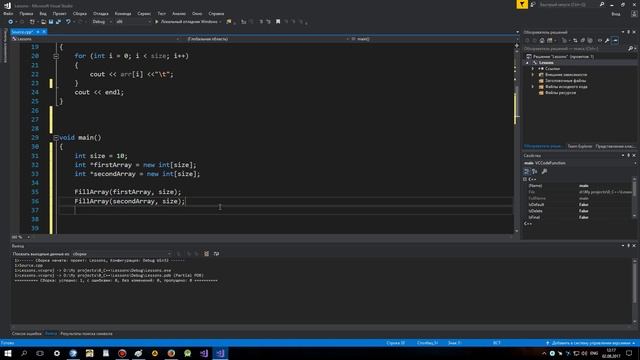Image resolution: width=640 pixels, height=360 pixels.
Task: Select the Файлы ресурсов folder
Action: coord(560,93)
